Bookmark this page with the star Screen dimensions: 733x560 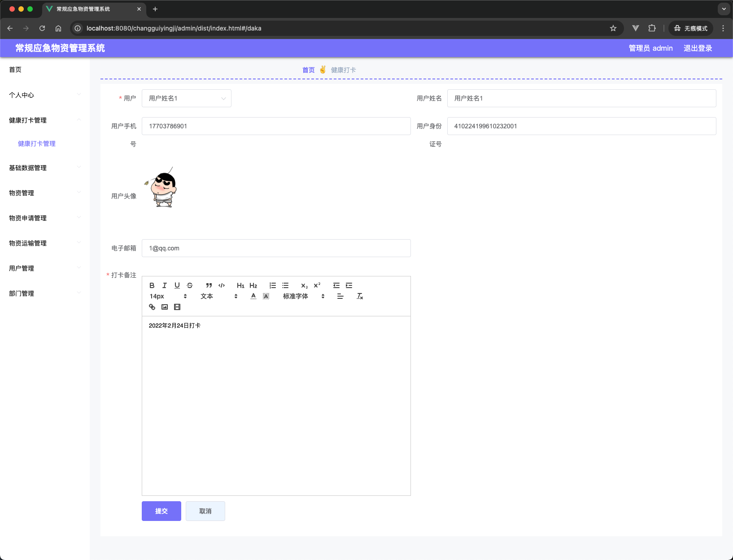613,28
